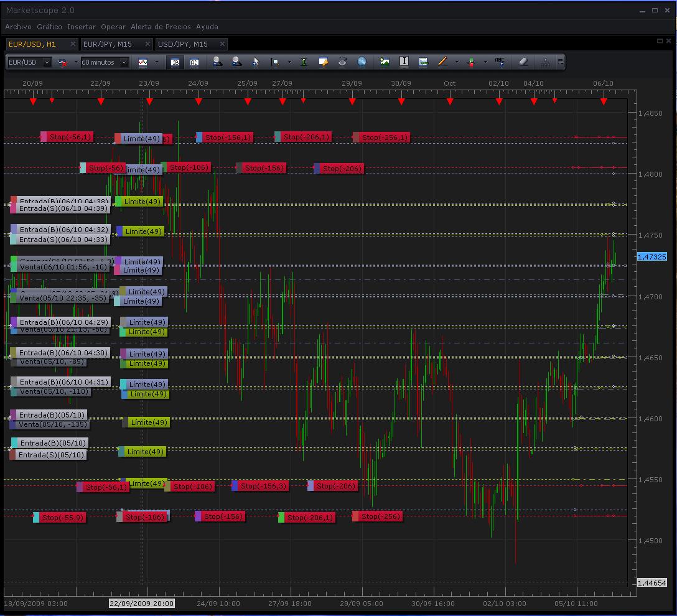
Task: Expand the chart type dropdown arrow
Action: coord(156,62)
